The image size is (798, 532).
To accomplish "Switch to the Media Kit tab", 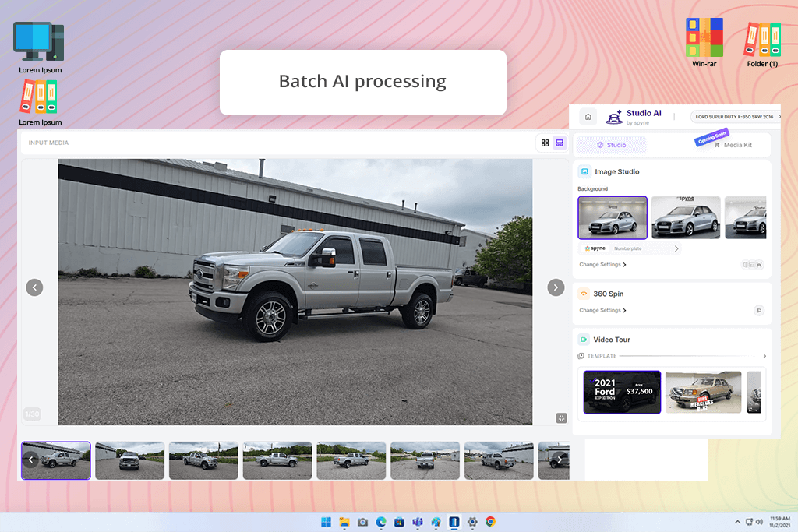I will pos(733,145).
